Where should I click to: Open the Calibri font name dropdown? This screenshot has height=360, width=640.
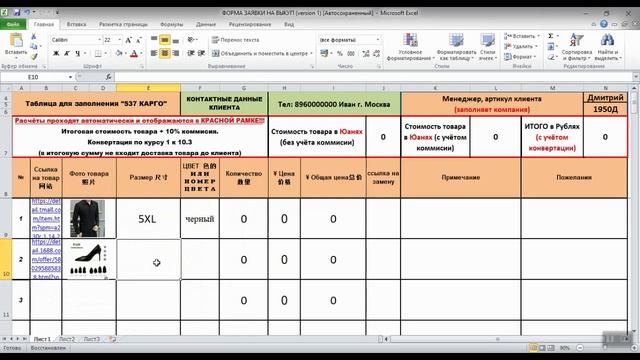click(99, 40)
